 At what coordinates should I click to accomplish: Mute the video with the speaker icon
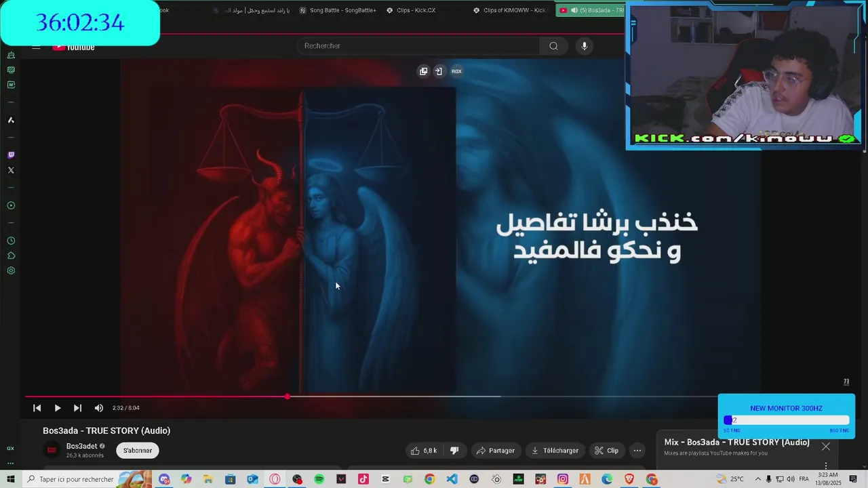tap(99, 408)
